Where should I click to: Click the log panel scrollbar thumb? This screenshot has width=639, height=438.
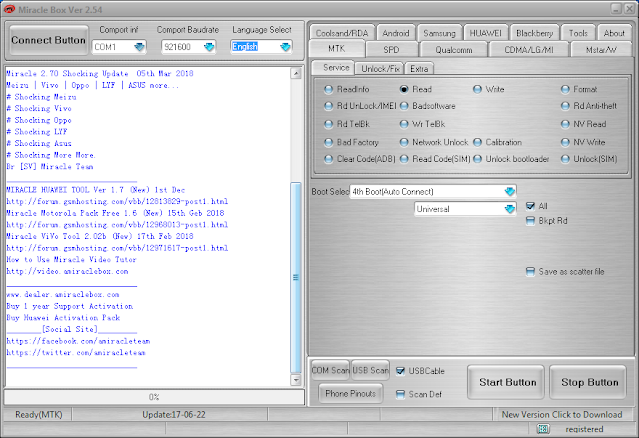pos(296,278)
